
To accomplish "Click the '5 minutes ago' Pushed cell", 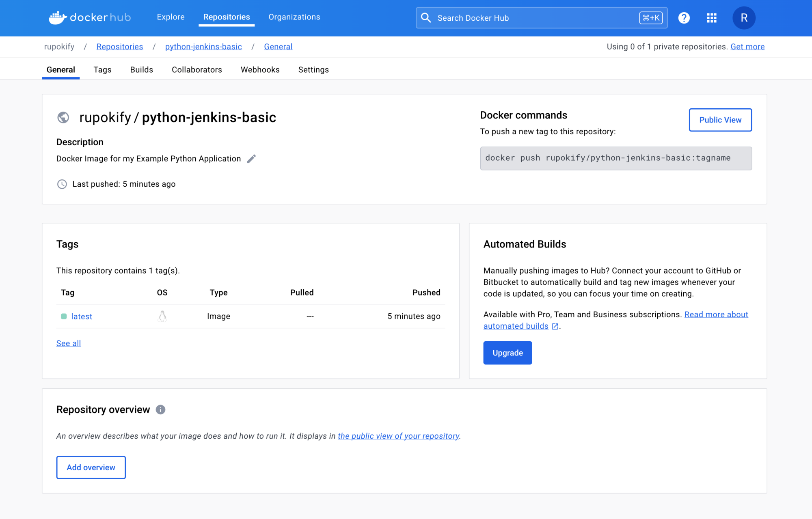I will (x=414, y=317).
